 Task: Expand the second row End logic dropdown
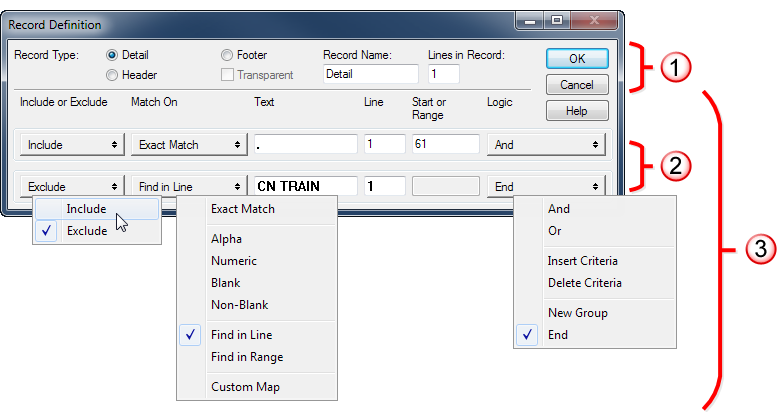pos(545,186)
